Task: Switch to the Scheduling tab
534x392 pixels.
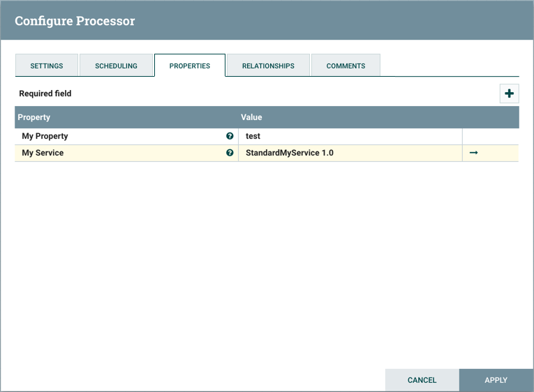Action: click(116, 66)
